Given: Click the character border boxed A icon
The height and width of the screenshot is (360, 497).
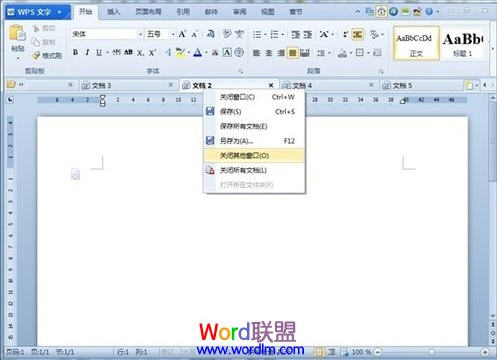Looking at the screenshot, I should click(227, 52).
